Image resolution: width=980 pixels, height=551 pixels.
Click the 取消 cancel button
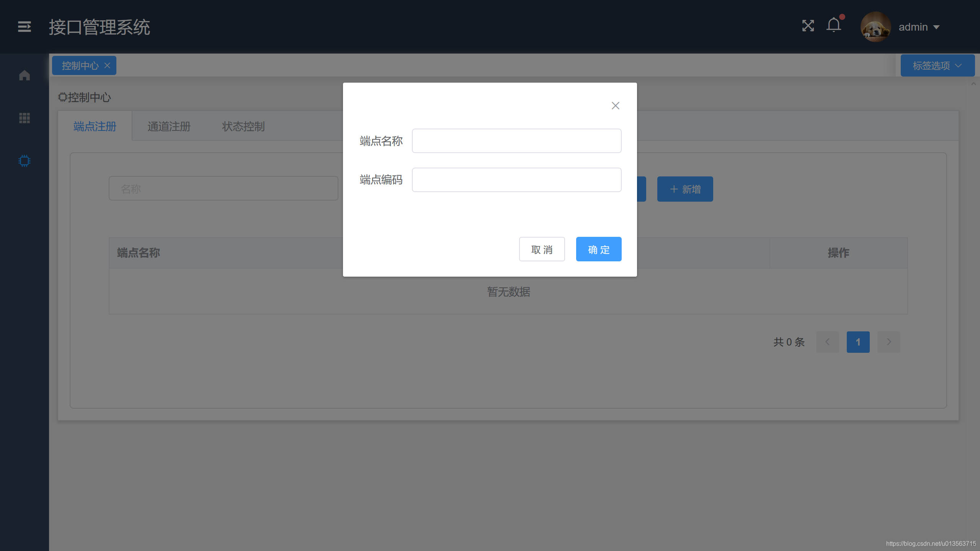click(x=542, y=249)
